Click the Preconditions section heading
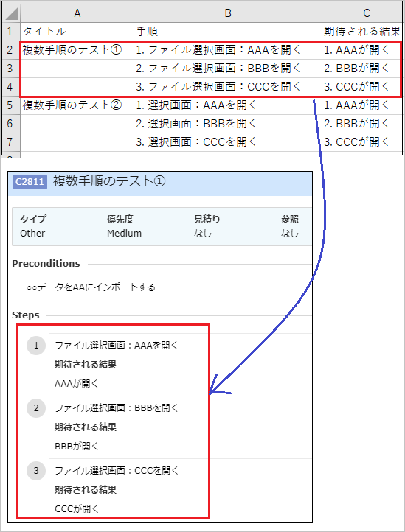The image size is (405, 532). tap(46, 264)
